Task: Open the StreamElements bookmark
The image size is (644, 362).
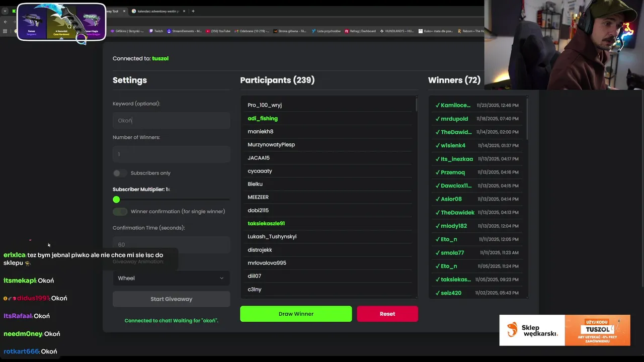Action: [184, 31]
